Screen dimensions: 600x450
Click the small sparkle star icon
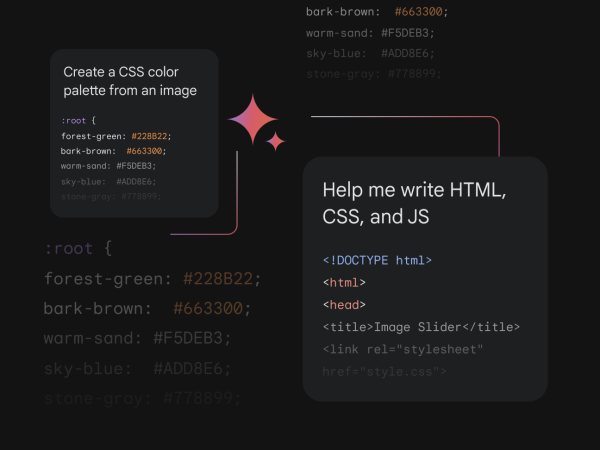[275, 141]
